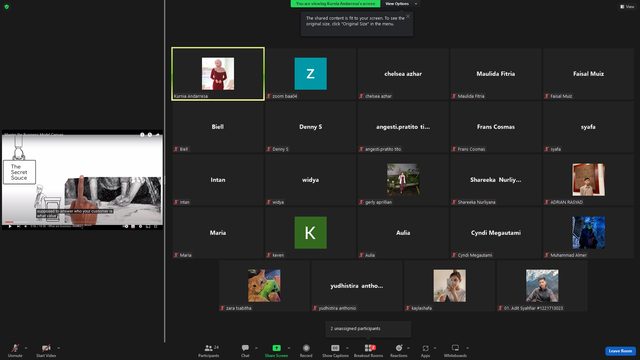Click the Show Captions icon
Viewport: 640px width, 360px height.
pos(335,348)
